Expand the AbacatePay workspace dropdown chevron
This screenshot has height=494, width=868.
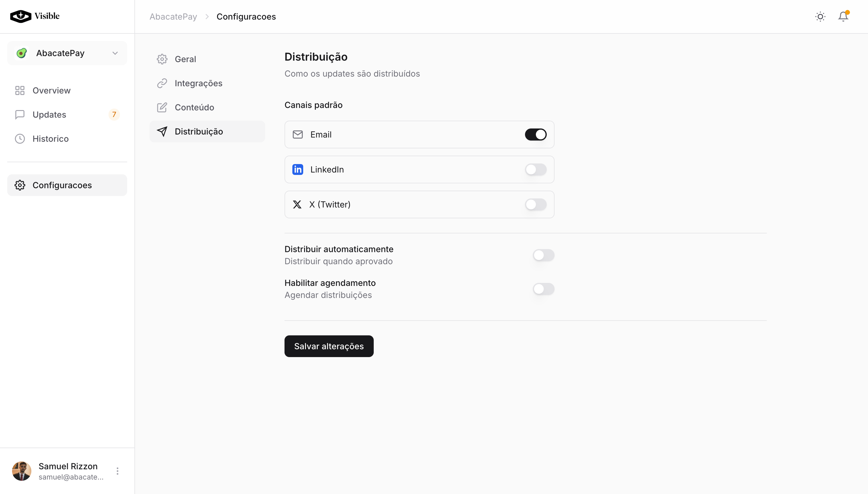115,53
